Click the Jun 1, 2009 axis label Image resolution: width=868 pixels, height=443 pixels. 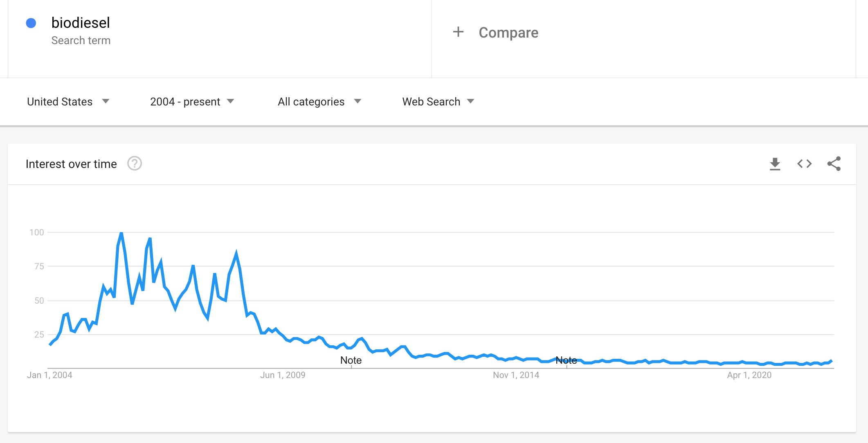283,375
